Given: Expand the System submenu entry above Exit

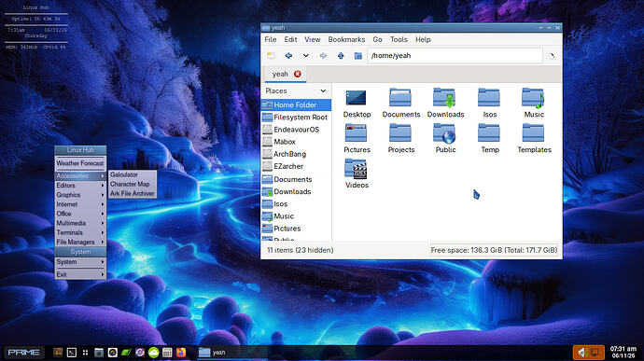Looking at the screenshot, I should [80, 262].
